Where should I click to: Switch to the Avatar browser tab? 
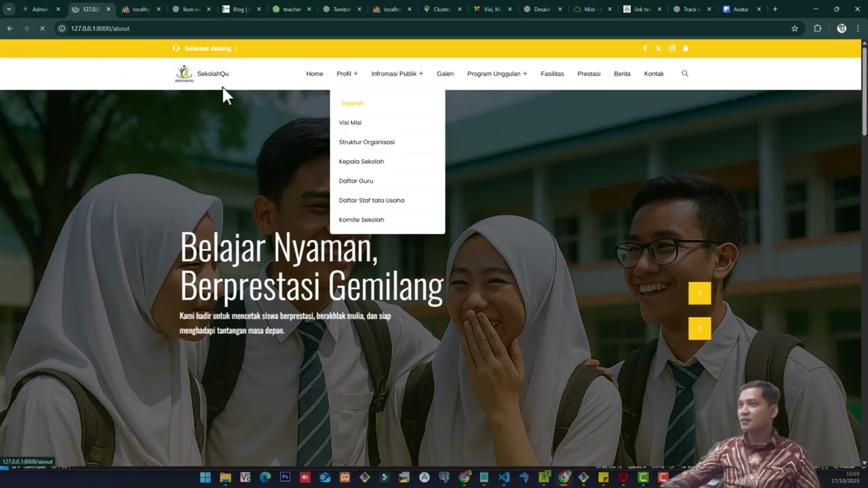point(740,9)
